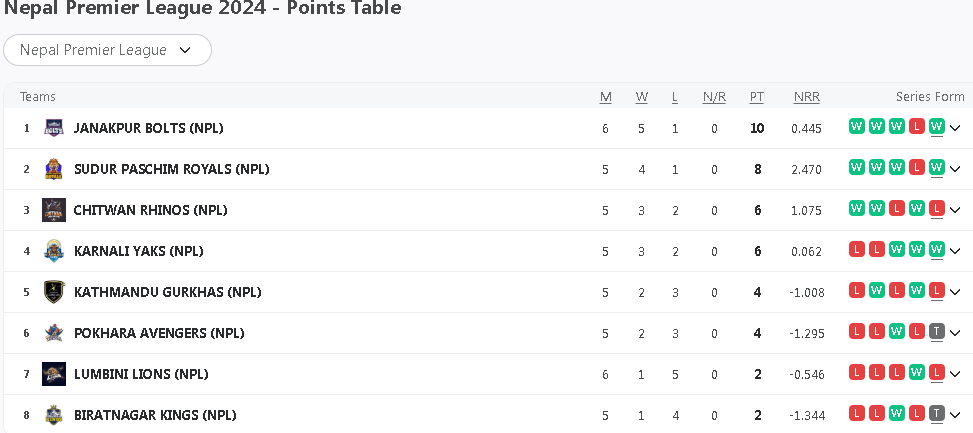Expand the Janakpur Bolts row details
Viewport: 973px width, 433px height.
click(x=955, y=128)
